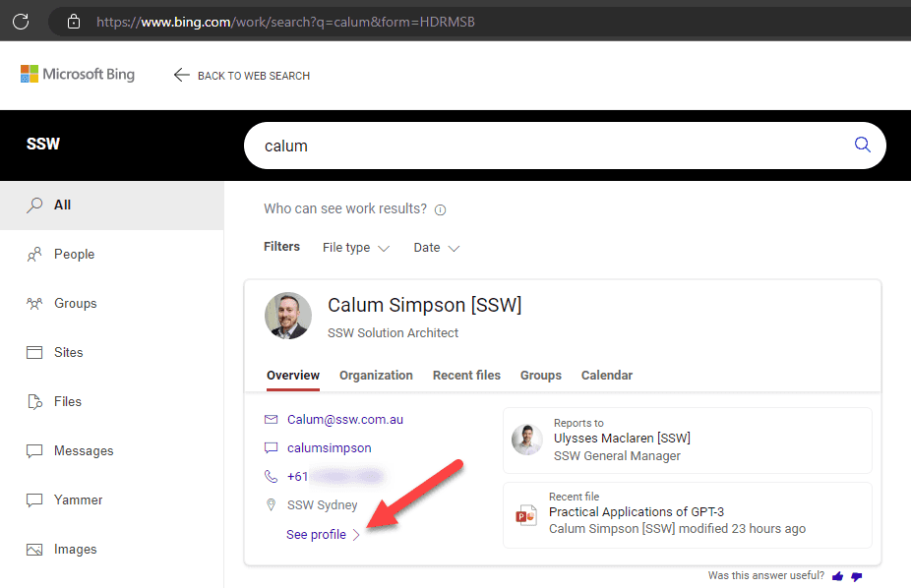Click Back to Web Search link
The image size is (911, 588).
(242, 76)
